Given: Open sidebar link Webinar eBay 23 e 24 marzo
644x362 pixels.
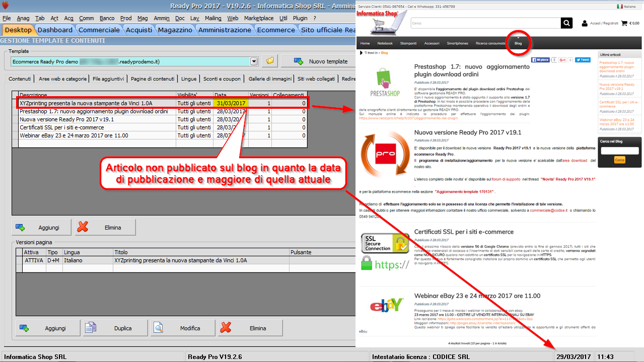Looking at the screenshot, I should [x=617, y=122].
